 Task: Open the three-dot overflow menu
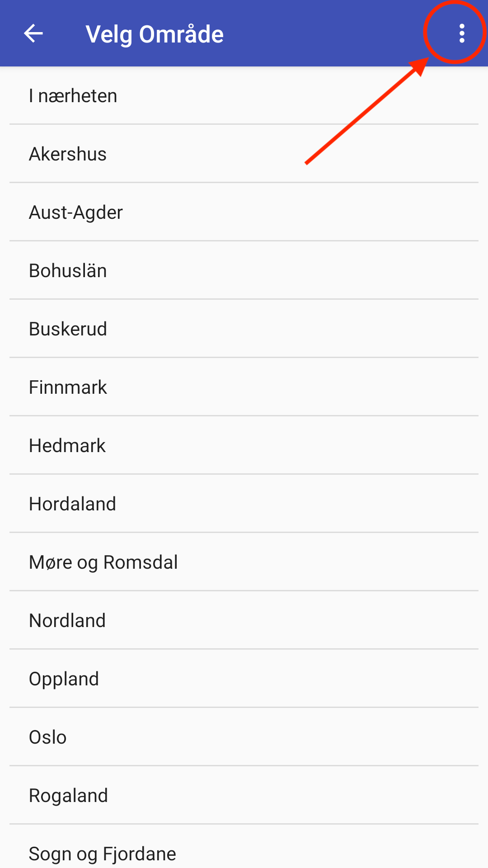point(461,33)
